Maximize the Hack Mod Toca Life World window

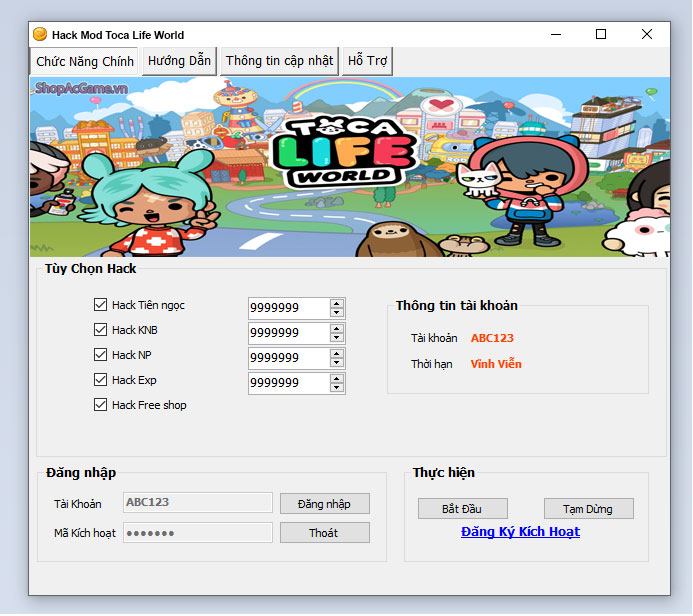pyautogui.click(x=601, y=34)
